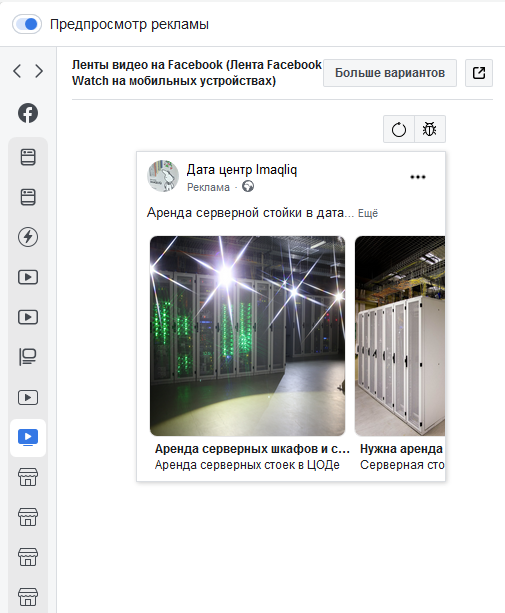
Task: Toggle the Предпросмотр рекламы switch
Action: click(27, 24)
